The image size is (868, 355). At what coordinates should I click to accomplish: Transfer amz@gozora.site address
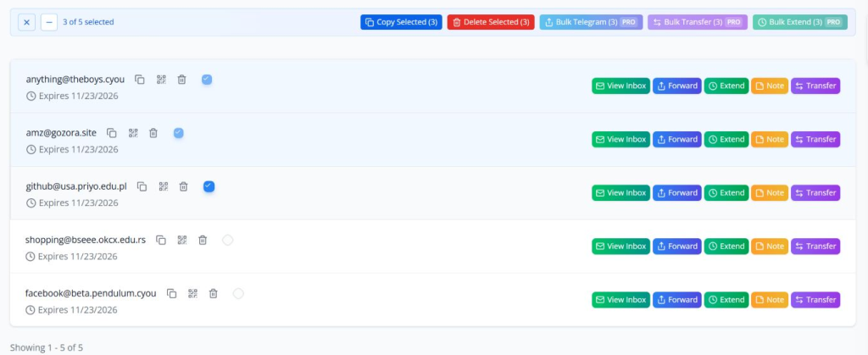(815, 139)
